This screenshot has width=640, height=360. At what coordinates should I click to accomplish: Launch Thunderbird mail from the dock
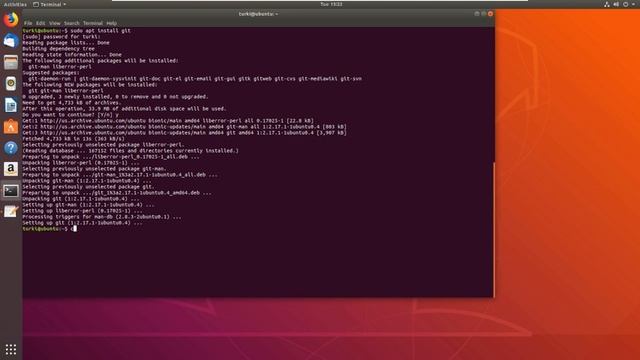pos(11,41)
